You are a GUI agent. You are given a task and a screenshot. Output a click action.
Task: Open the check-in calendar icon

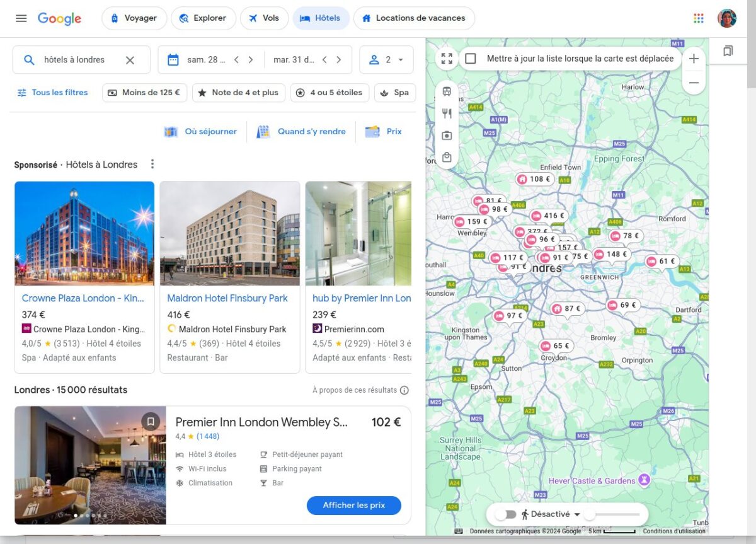[173, 60]
